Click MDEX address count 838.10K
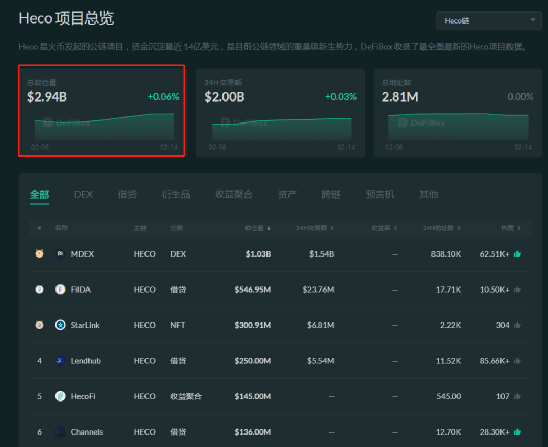Image resolution: width=548 pixels, height=447 pixels. point(446,254)
